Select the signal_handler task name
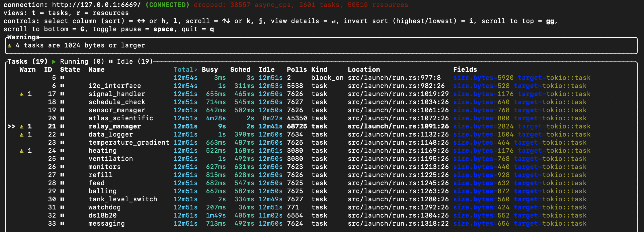 pos(117,94)
